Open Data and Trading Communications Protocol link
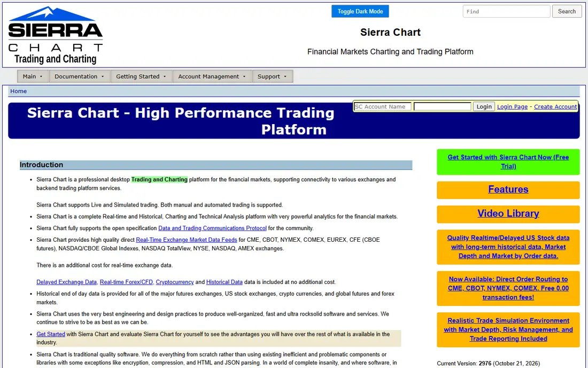Screen dimensions: 588x368 point(212,228)
